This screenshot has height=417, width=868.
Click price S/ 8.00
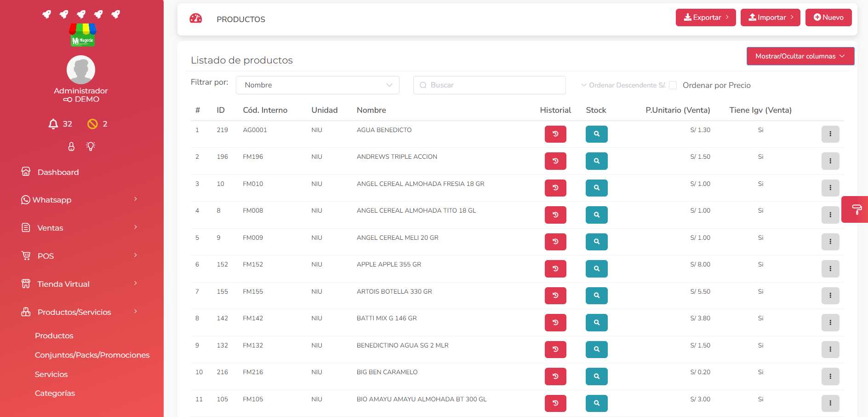click(700, 264)
